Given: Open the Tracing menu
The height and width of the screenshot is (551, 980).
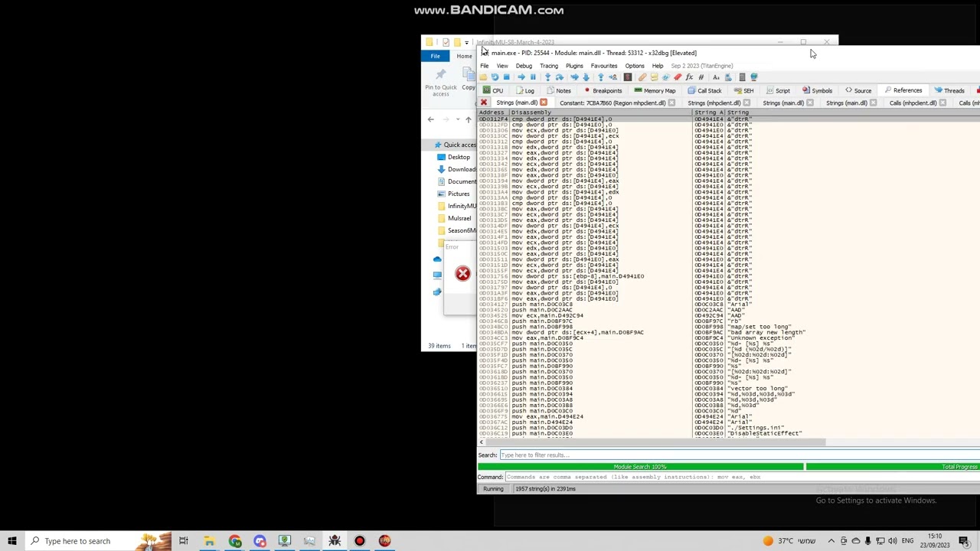Looking at the screenshot, I should pos(549,66).
